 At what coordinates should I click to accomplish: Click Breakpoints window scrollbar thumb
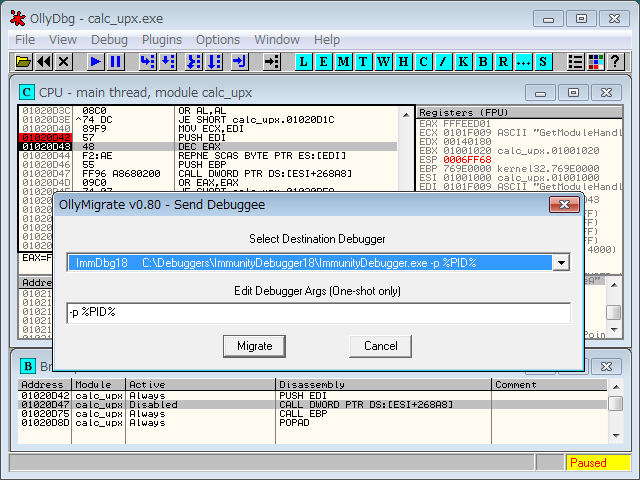click(x=615, y=404)
